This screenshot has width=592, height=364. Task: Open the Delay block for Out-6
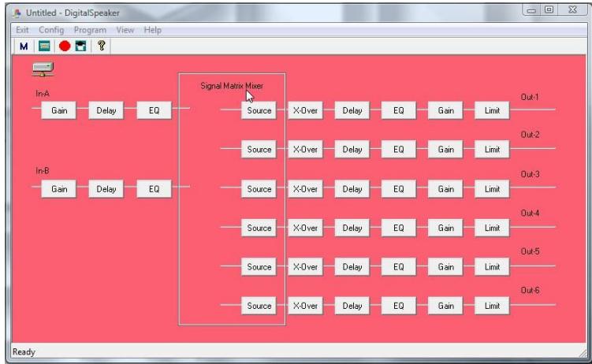[x=352, y=306]
